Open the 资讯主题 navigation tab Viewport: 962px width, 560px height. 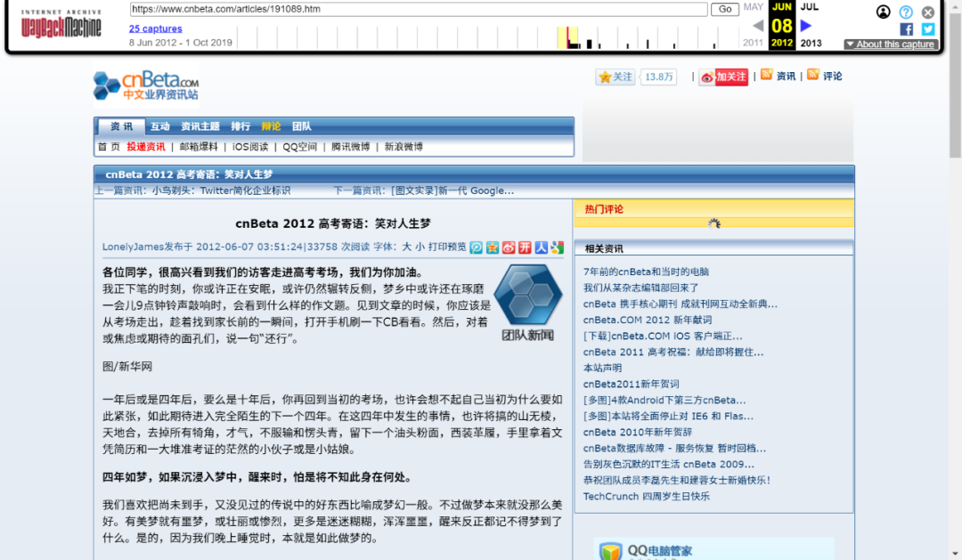pos(200,126)
